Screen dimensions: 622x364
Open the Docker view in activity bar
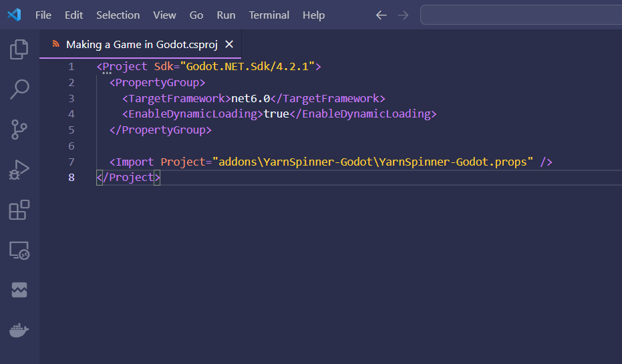pos(19,330)
